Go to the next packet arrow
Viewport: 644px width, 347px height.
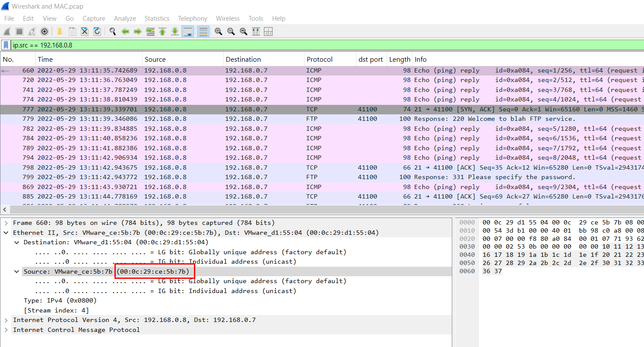(x=138, y=32)
